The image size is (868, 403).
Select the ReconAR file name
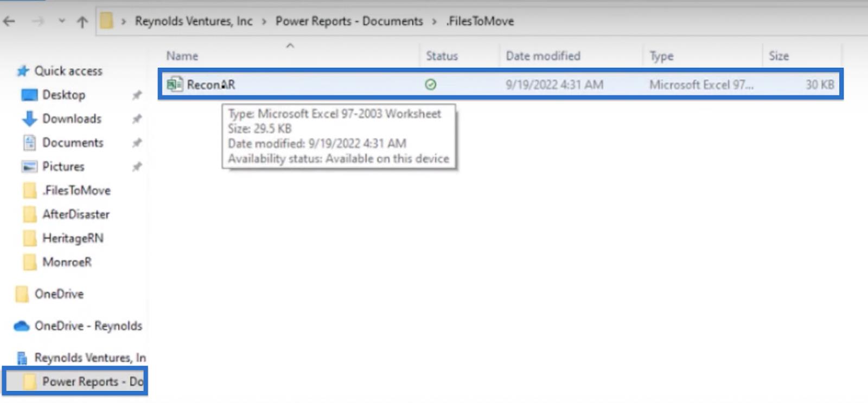[x=211, y=85]
